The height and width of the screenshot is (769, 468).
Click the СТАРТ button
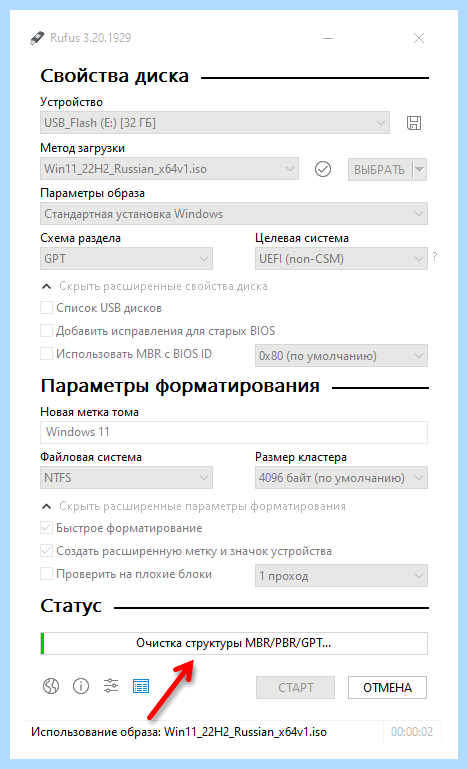click(295, 688)
